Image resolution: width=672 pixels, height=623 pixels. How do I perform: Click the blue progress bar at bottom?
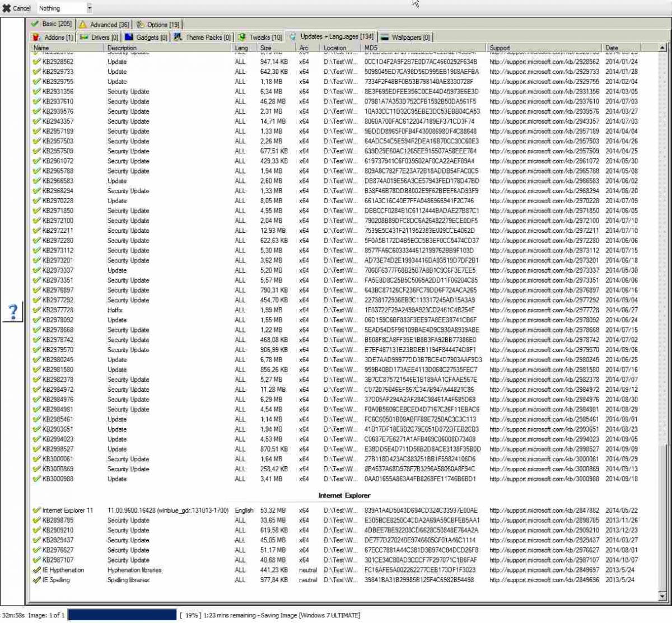tap(122, 615)
